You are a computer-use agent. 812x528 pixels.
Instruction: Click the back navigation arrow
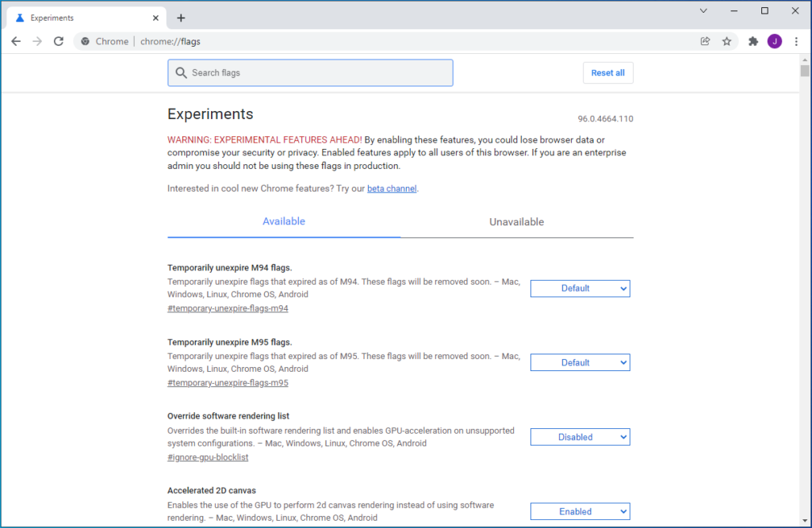[16, 40]
